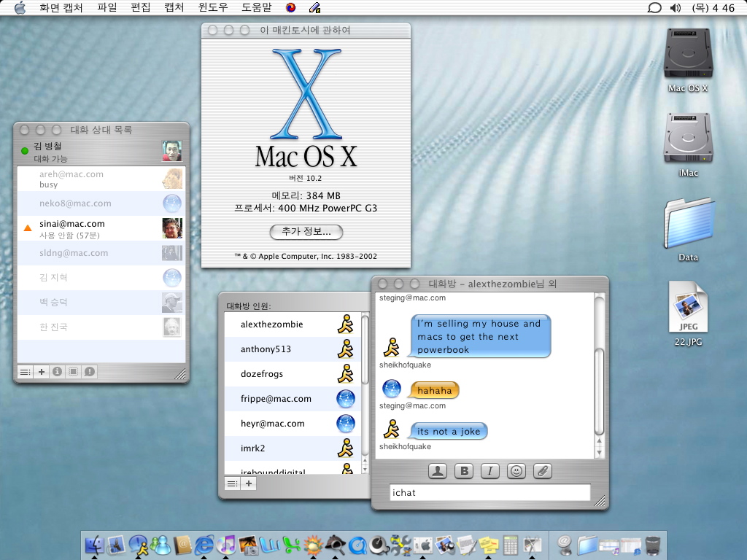
Task: Click the info button in buddy list
Action: point(58,372)
